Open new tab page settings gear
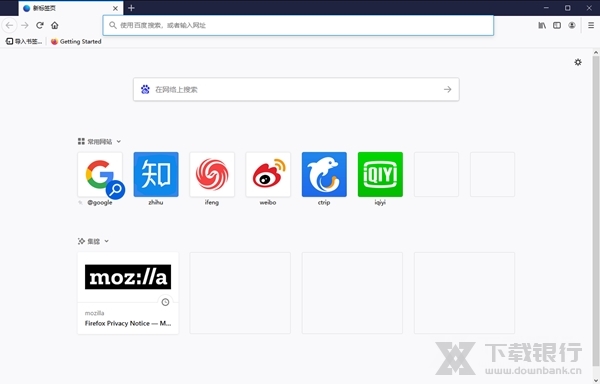 click(x=578, y=62)
